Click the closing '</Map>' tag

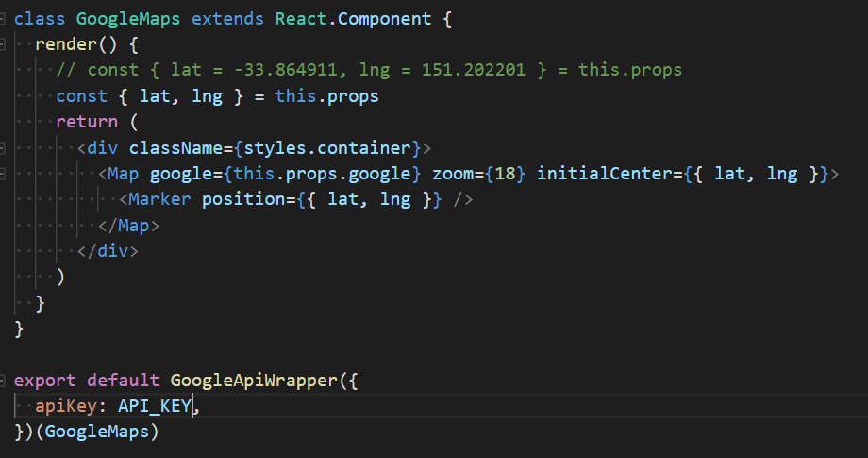point(128,226)
